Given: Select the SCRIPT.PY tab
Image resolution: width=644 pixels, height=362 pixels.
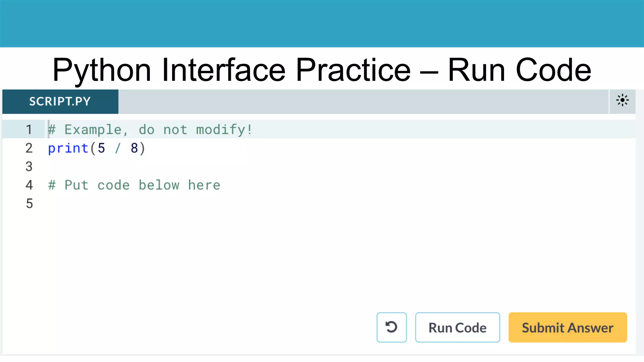Looking at the screenshot, I should pyautogui.click(x=60, y=101).
